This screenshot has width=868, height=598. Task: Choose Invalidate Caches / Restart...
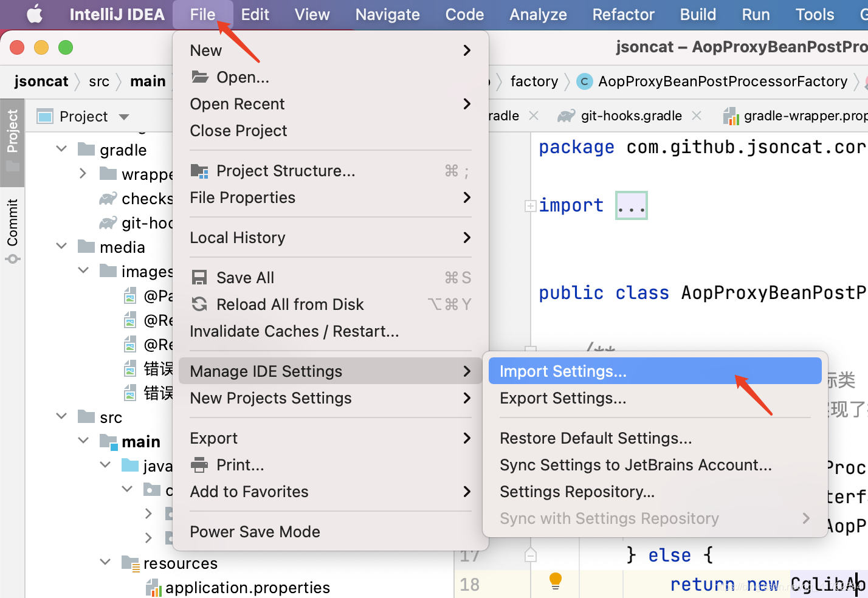point(331,331)
